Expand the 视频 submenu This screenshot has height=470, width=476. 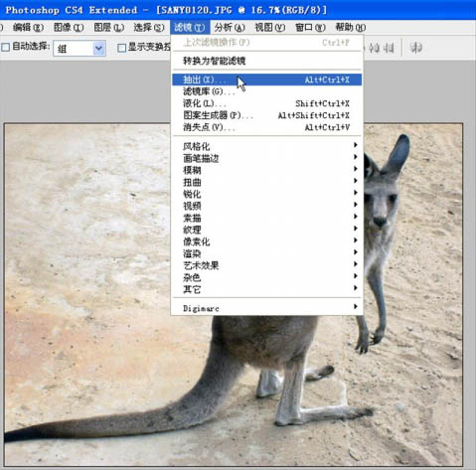click(x=266, y=206)
